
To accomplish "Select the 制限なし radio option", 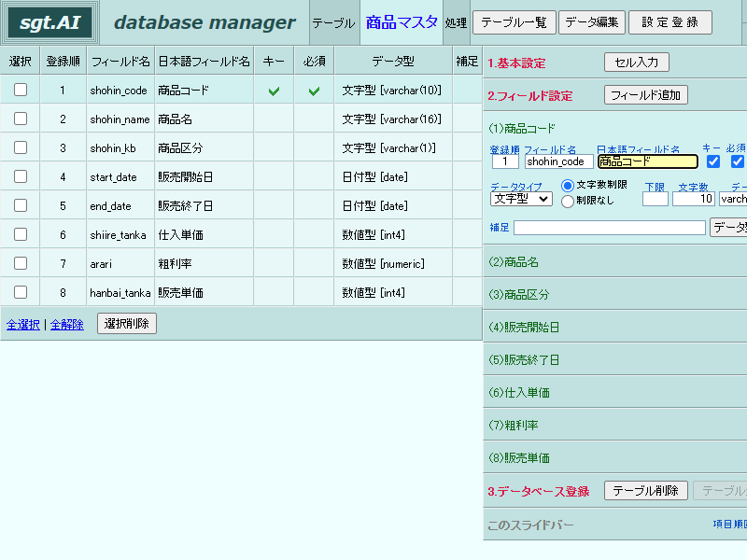I will coord(568,201).
